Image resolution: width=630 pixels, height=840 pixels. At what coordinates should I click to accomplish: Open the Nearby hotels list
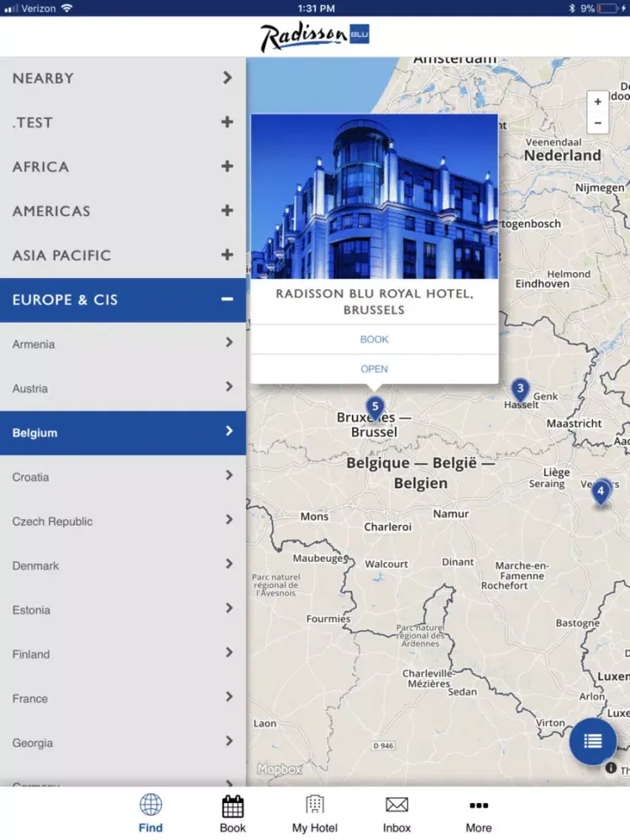123,78
